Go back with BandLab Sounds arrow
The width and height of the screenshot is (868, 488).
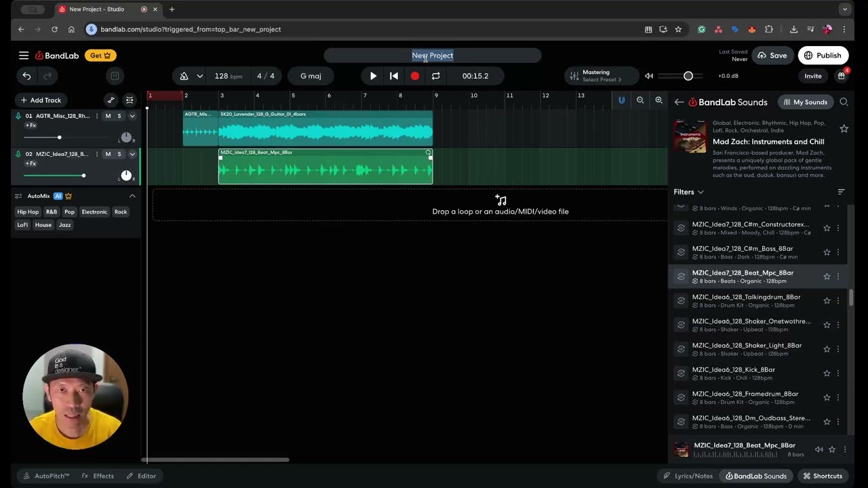pos(679,102)
